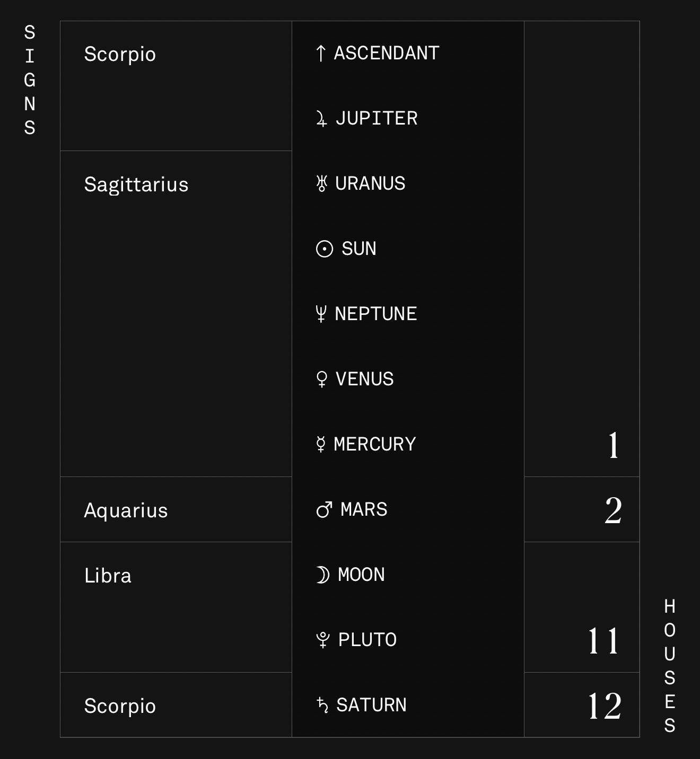The width and height of the screenshot is (700, 759).
Task: Click the Pluto glyph icon
Action: [322, 640]
